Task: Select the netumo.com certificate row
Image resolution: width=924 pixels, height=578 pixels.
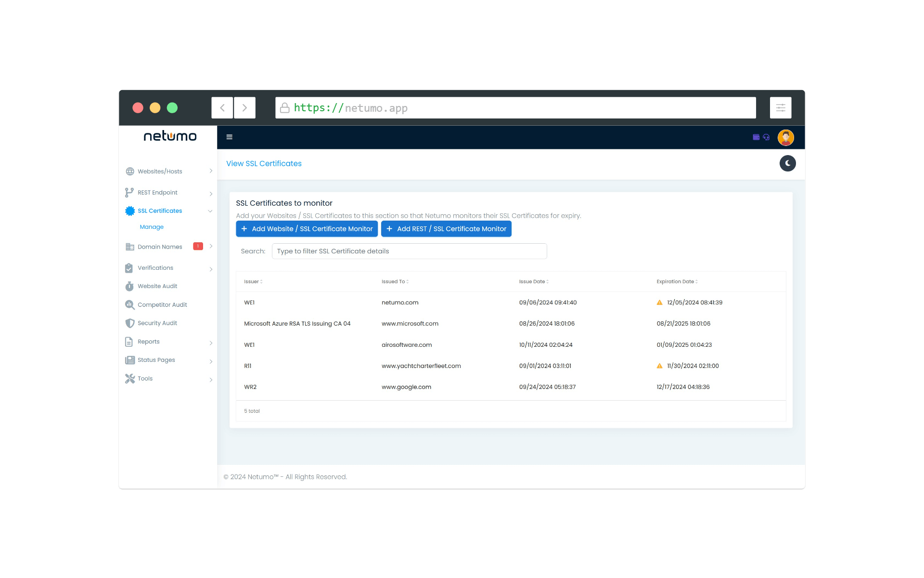Action: click(511, 302)
